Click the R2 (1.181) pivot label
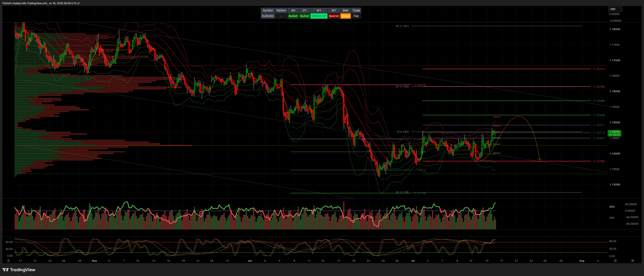644x276 pixels. (x=402, y=26)
